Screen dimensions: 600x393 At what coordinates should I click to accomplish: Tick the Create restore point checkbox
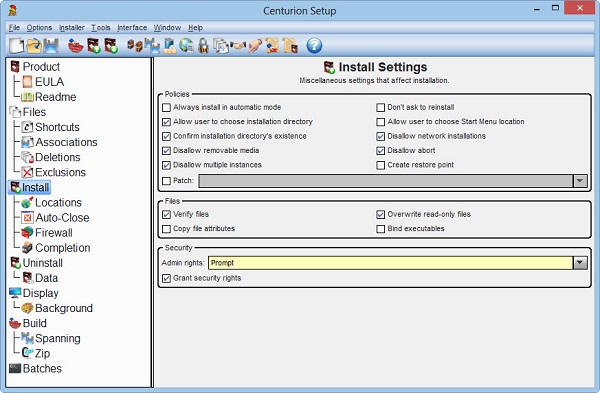[380, 165]
